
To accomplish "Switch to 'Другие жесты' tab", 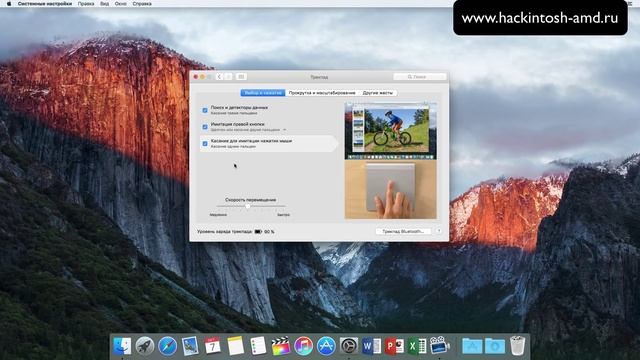I will (x=378, y=93).
